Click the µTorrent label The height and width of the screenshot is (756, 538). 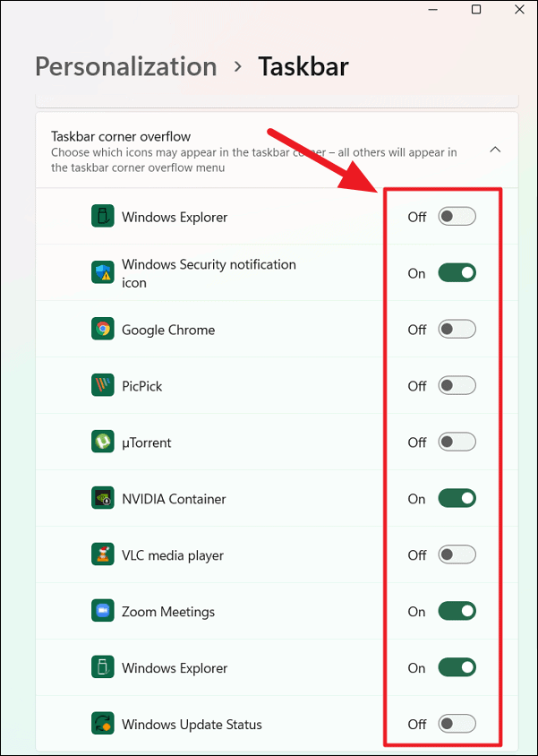(147, 442)
